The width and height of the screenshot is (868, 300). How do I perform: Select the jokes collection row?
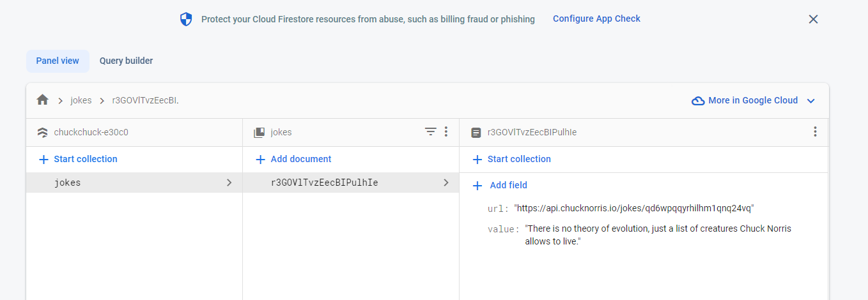(x=134, y=183)
